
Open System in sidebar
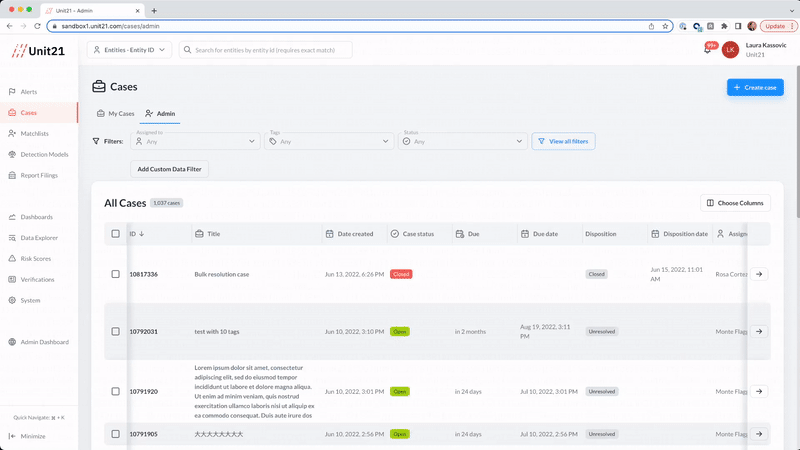click(39, 301)
